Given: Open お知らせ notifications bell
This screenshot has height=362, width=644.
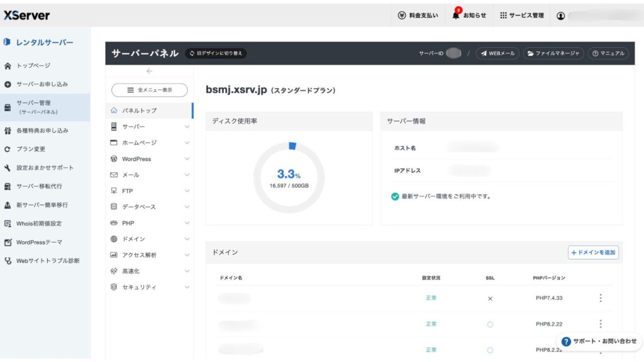Looking at the screenshot, I should pos(469,15).
